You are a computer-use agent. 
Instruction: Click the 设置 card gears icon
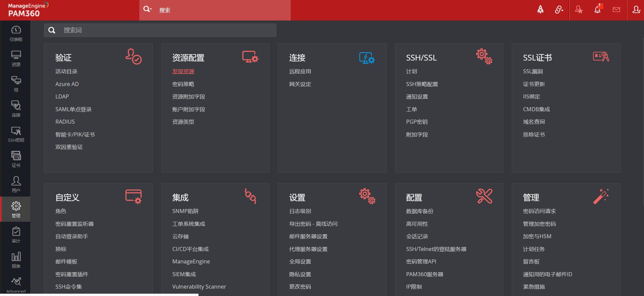[367, 196]
